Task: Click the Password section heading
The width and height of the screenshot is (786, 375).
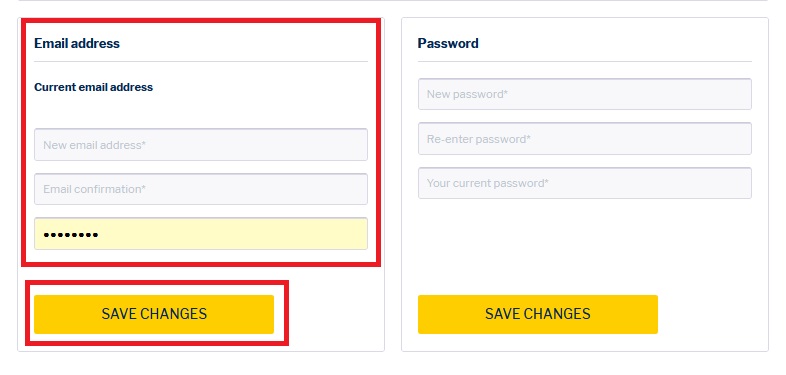Action: [448, 43]
